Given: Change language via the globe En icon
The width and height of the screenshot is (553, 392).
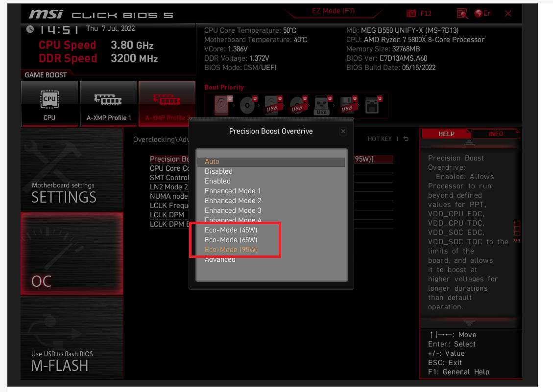Looking at the screenshot, I should point(483,13).
